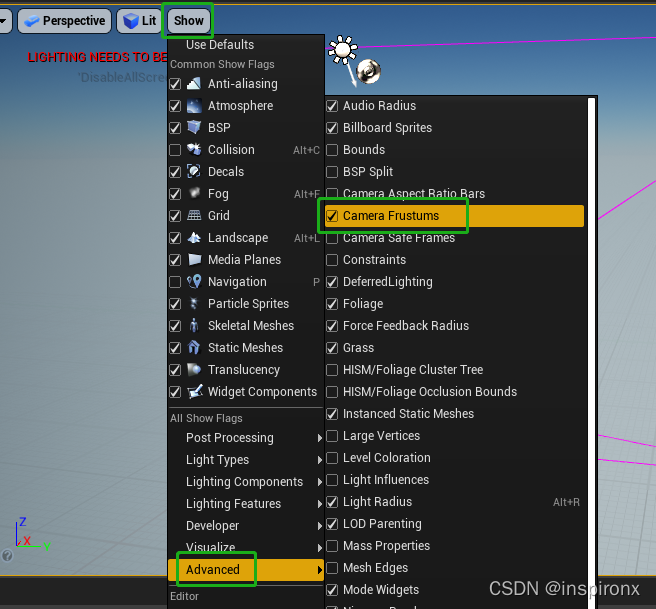Image resolution: width=656 pixels, height=609 pixels.
Task: Open the Perspective viewport type dropdown
Action: (x=65, y=21)
